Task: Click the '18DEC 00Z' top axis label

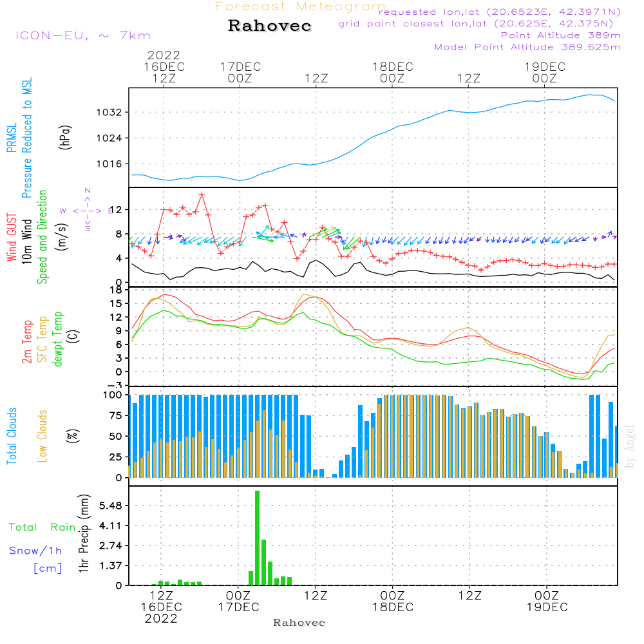Action: pyautogui.click(x=392, y=72)
